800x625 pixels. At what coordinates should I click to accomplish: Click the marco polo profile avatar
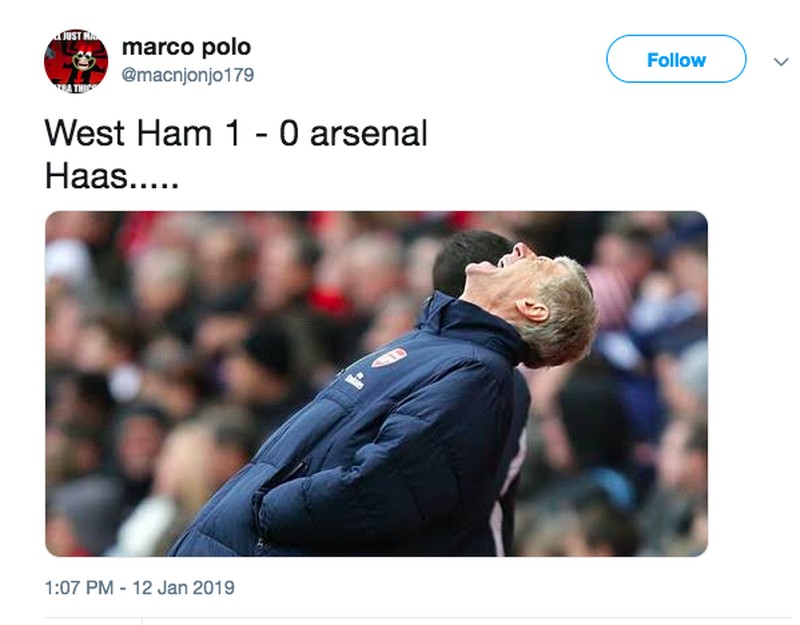click(x=75, y=61)
